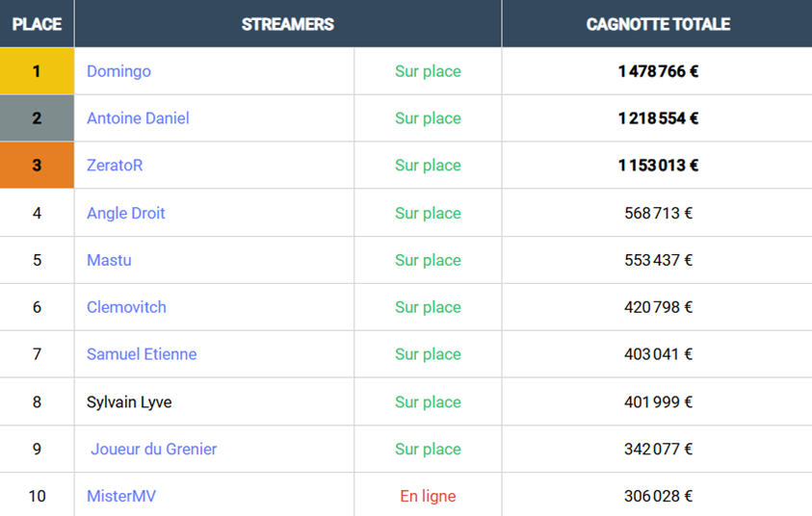Click Domingo's total of 1 478 766 €
The height and width of the screenshot is (516, 812).
click(658, 71)
